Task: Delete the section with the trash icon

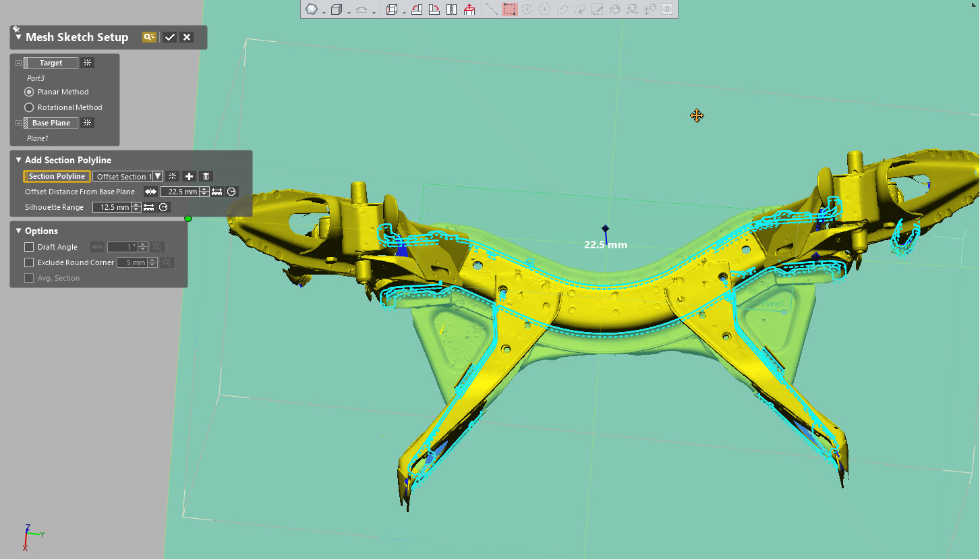Action: [206, 176]
